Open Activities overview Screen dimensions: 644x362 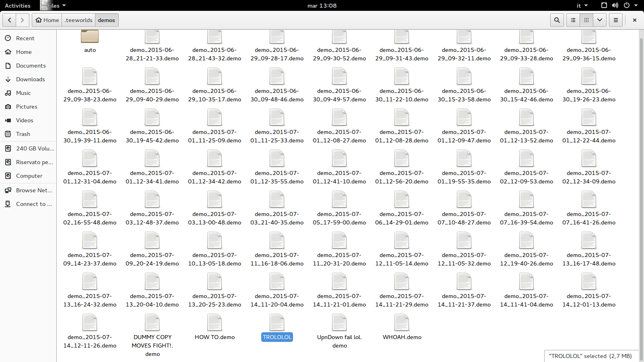tap(18, 6)
